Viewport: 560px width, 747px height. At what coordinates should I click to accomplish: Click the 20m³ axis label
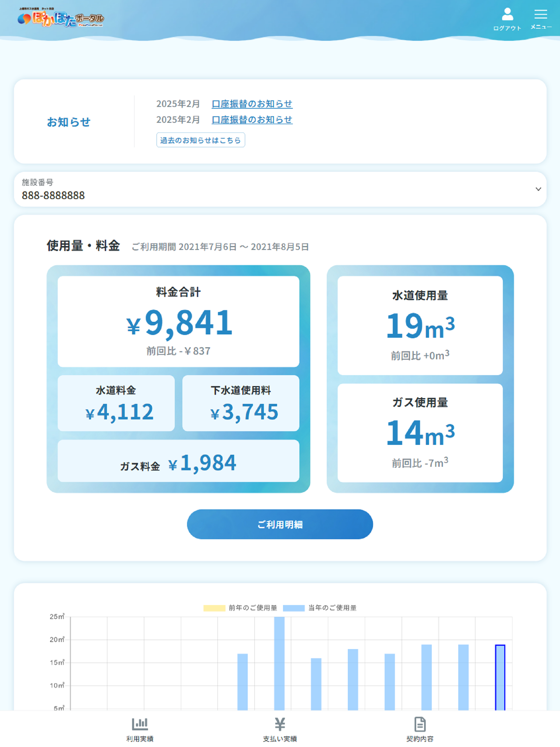click(x=57, y=640)
